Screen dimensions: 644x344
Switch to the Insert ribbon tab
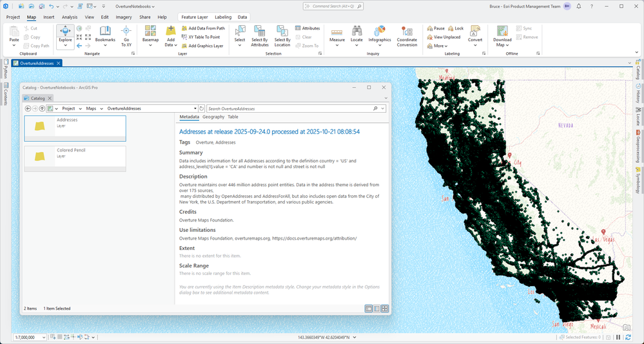[49, 17]
